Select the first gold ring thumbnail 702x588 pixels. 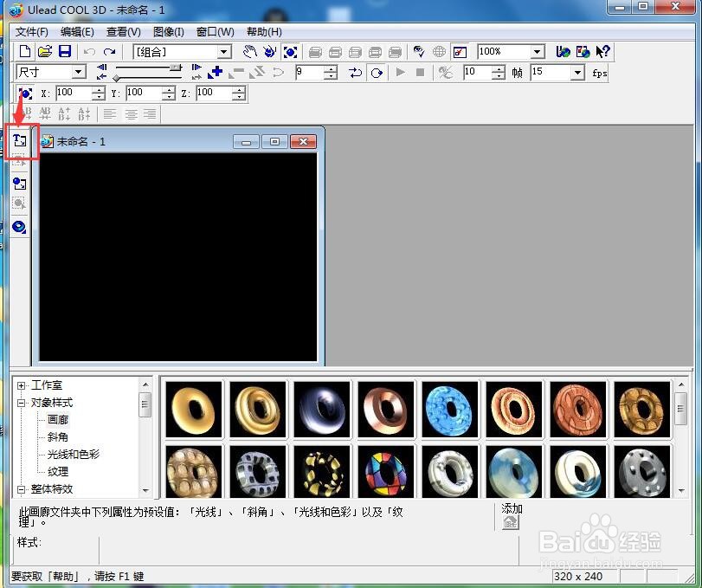pyautogui.click(x=193, y=409)
